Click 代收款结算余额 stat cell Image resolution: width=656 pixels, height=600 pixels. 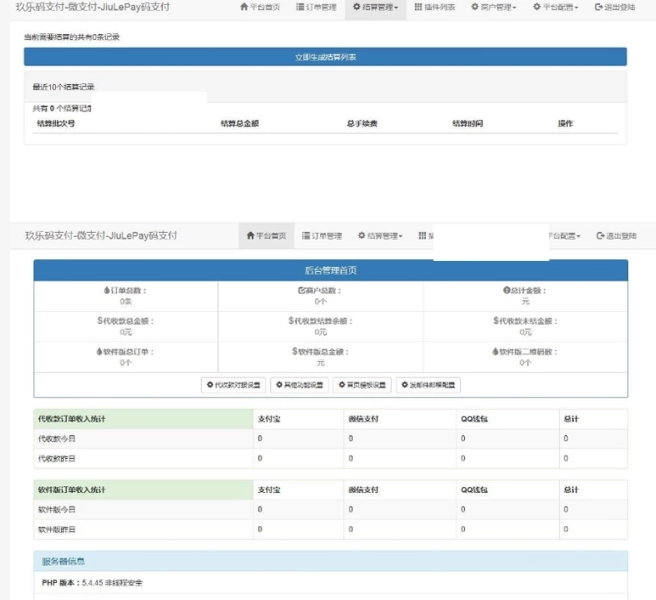tap(320, 326)
